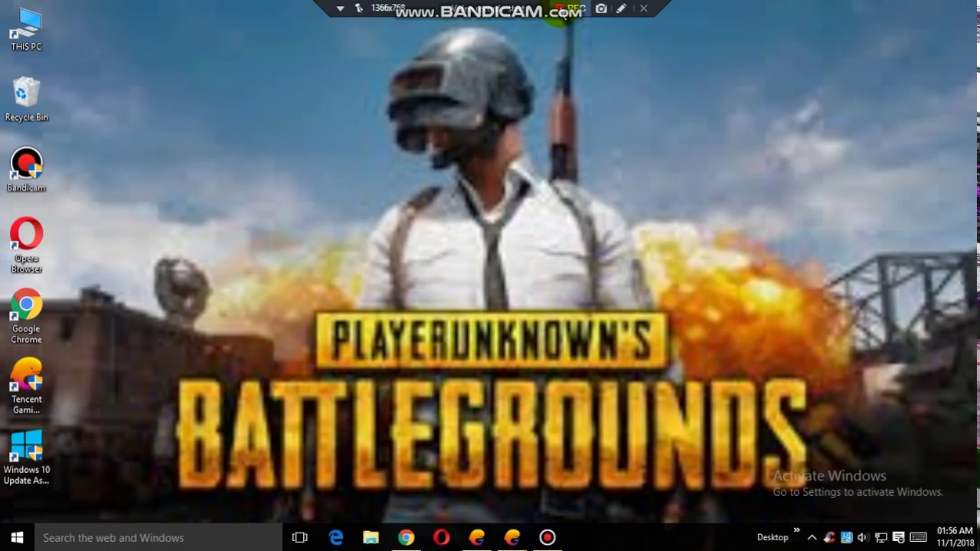The width and height of the screenshot is (980, 551).
Task: Launch Tencent Gaming Buddy desktop shortcut
Action: click(x=26, y=386)
